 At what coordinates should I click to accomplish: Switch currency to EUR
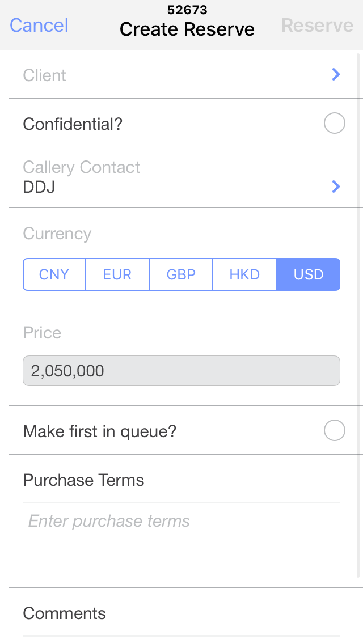(x=117, y=274)
